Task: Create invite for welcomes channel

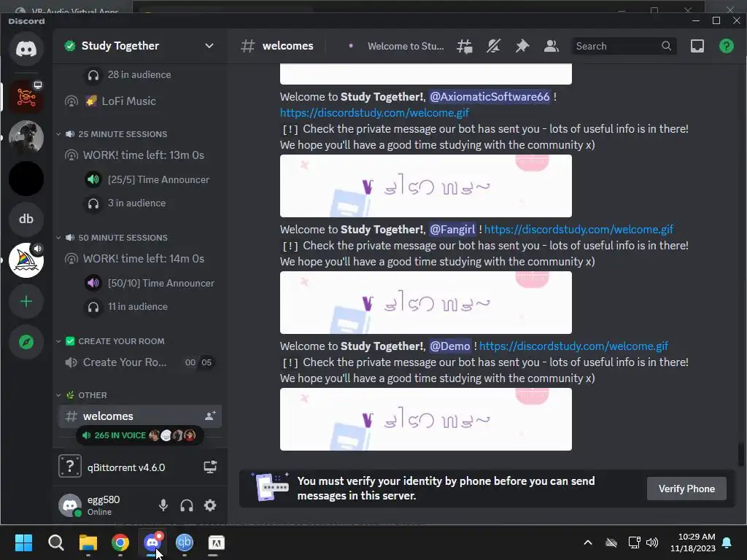Action: tap(210, 416)
